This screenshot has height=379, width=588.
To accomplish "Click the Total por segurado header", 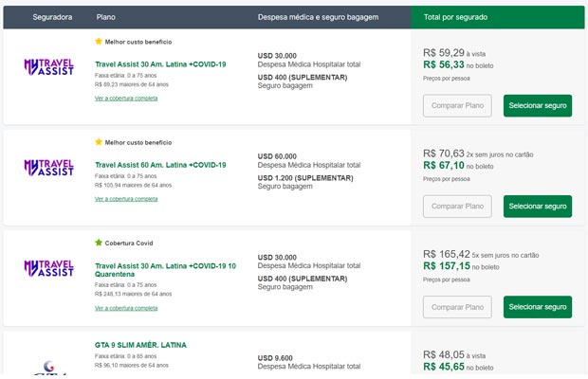I will tap(455, 17).
